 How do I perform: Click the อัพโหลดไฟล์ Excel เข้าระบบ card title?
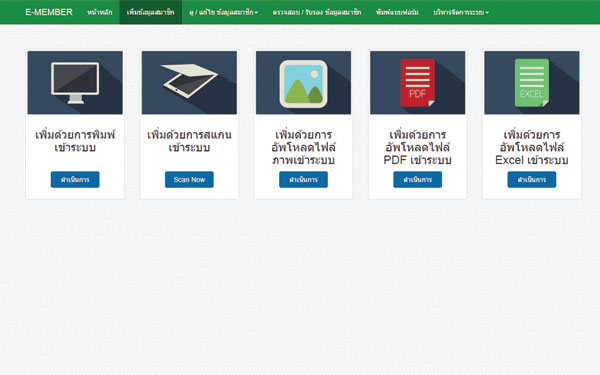tap(532, 147)
